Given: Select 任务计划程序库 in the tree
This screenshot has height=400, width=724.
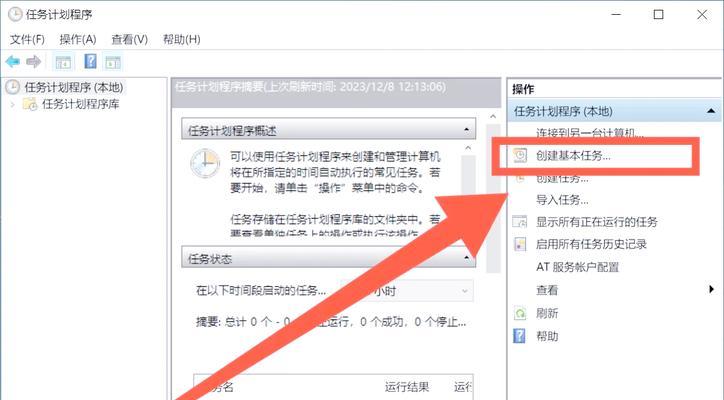Looking at the screenshot, I should tap(81, 104).
